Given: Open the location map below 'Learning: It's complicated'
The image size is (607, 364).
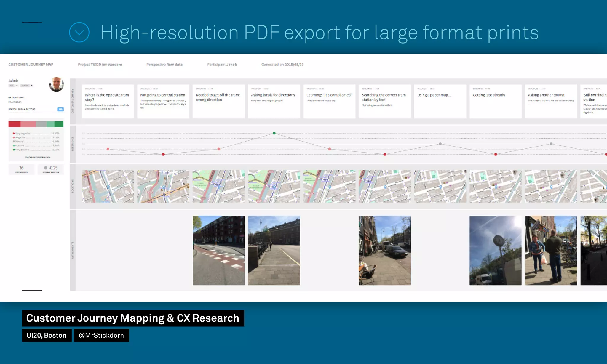Looking at the screenshot, I should coord(329,186).
